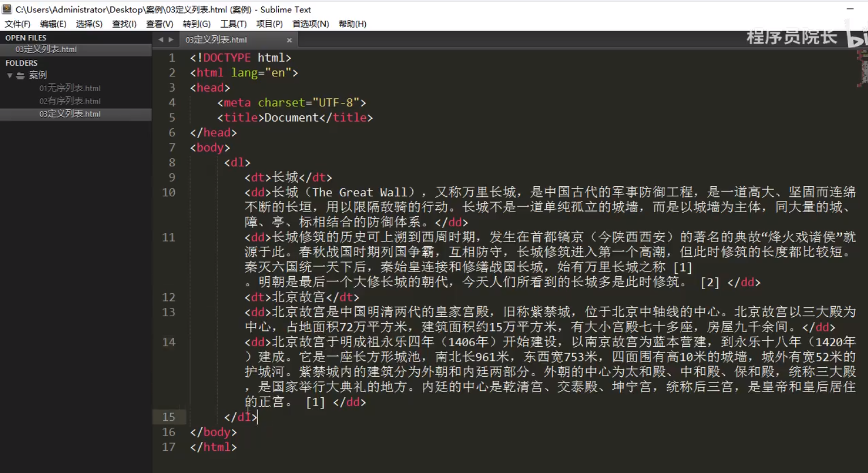Viewport: 868px width, 473px height.
Task: Open the 转到(G) menu
Action: 197,24
